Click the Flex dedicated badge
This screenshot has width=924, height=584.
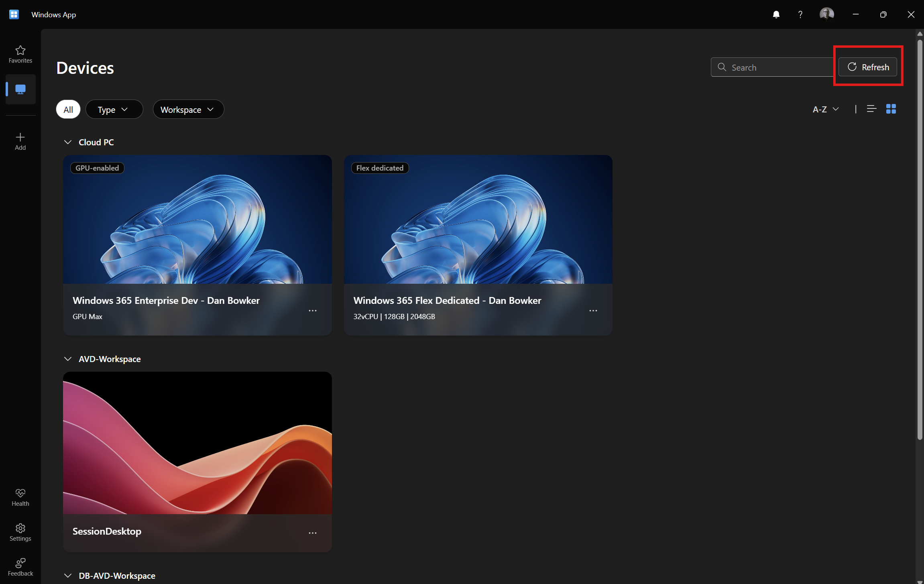[x=380, y=168]
